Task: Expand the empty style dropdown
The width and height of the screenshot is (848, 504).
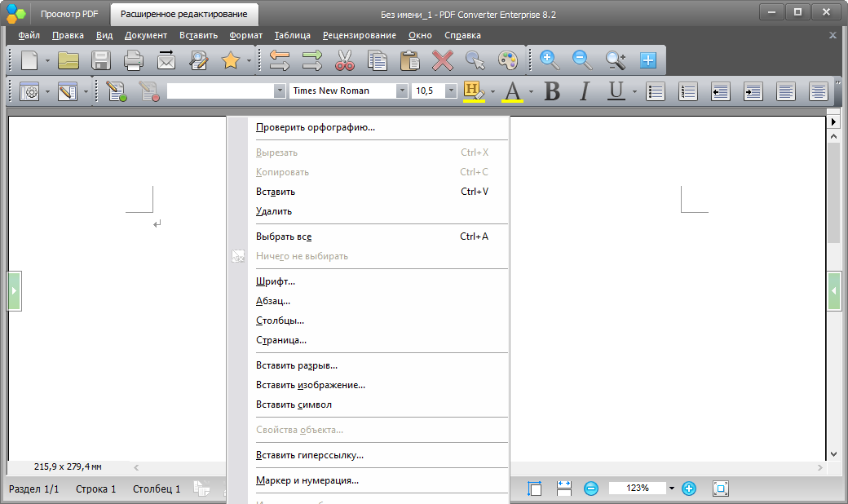Action: coord(280,91)
